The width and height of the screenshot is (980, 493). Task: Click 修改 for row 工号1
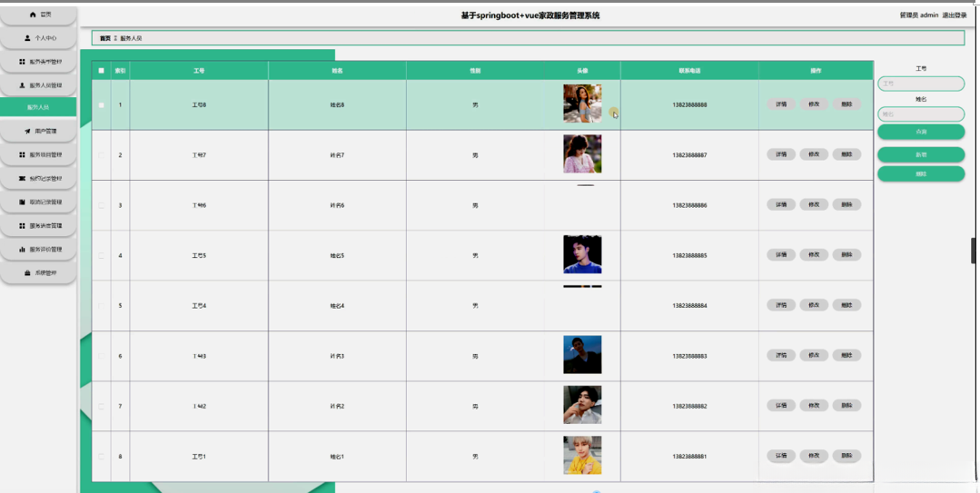click(814, 456)
